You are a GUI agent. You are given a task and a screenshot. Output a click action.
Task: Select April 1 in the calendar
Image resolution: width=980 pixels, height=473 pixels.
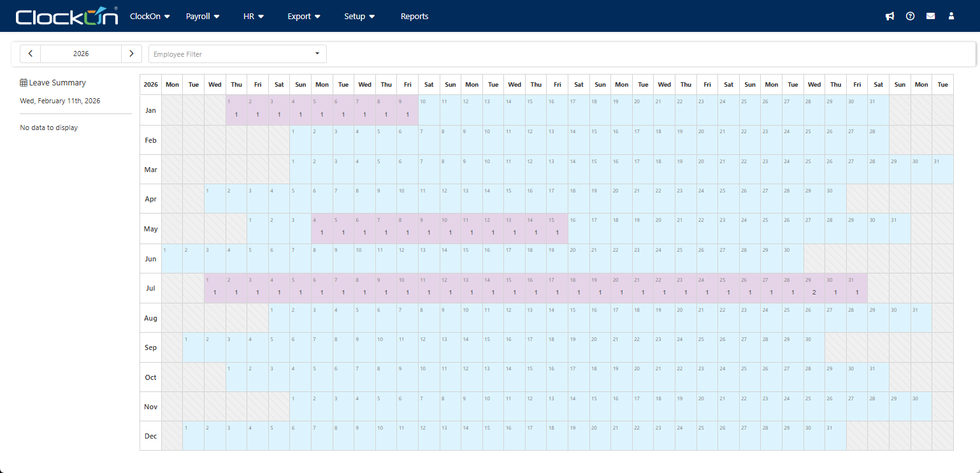tap(215, 199)
